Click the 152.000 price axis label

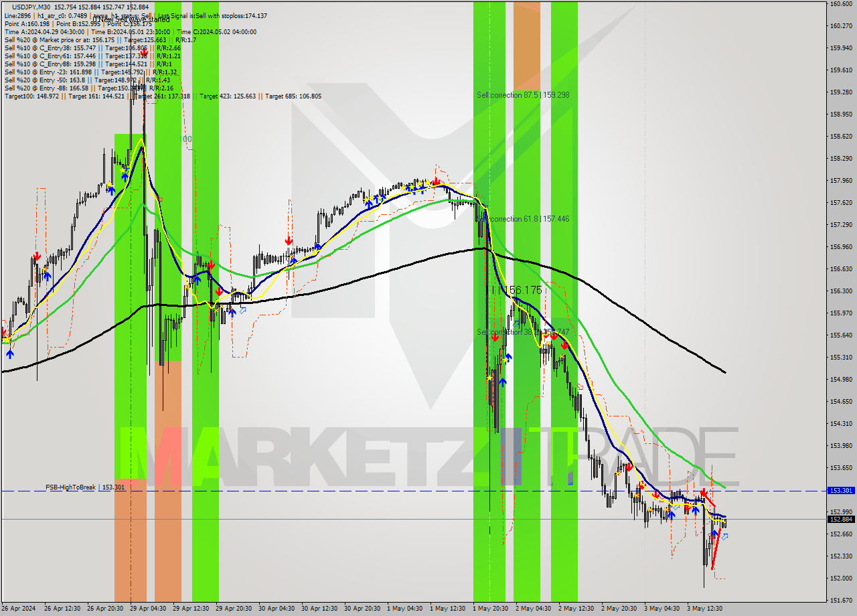841,578
